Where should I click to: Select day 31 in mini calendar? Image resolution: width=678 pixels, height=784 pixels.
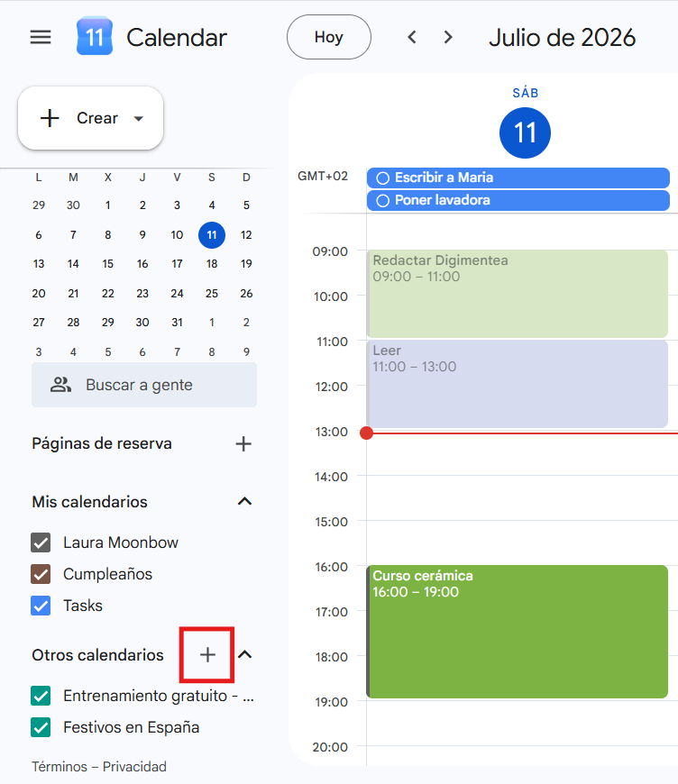point(177,323)
